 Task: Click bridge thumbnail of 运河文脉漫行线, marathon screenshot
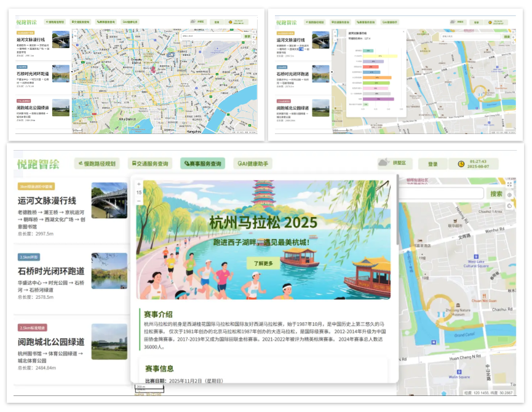109,200
